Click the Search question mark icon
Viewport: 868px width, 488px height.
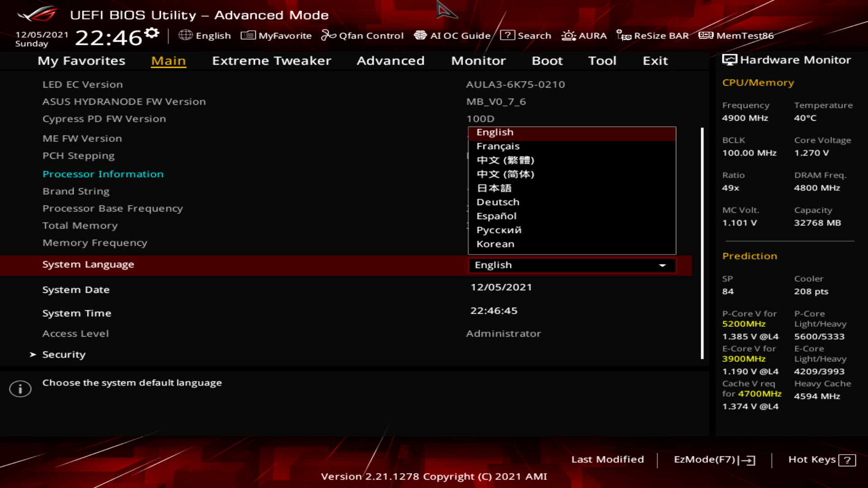click(x=507, y=35)
